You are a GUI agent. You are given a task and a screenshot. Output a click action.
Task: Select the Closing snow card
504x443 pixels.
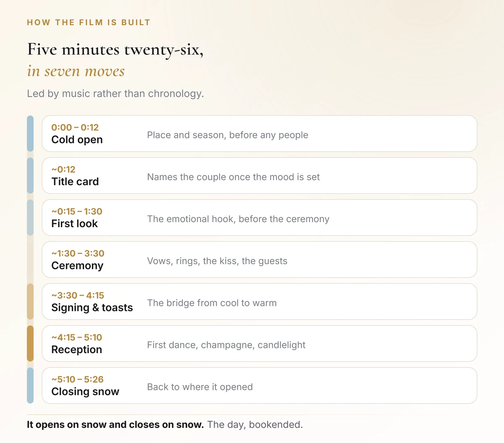260,385
